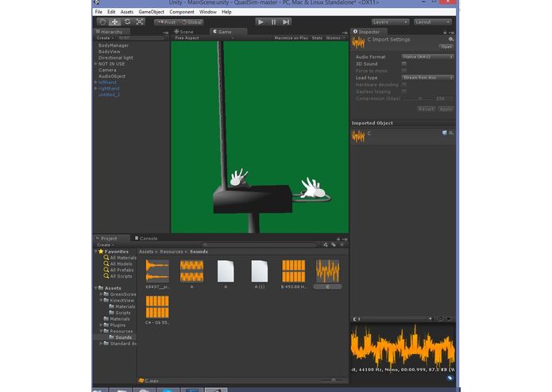Open the Load type dropdown

coord(427,78)
